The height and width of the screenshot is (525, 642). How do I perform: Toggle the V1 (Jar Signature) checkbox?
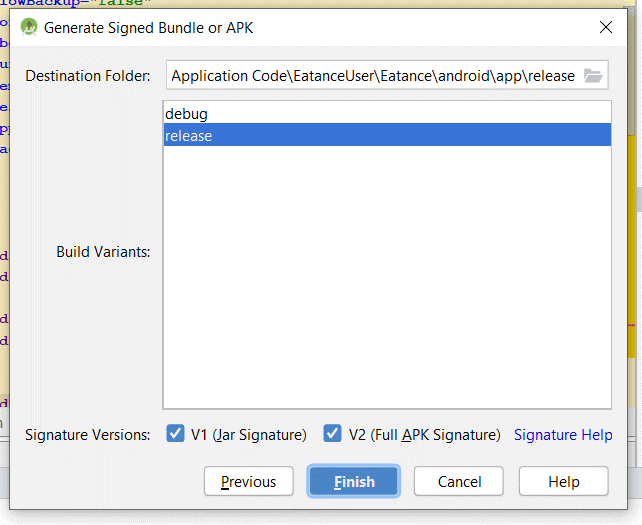coord(174,434)
